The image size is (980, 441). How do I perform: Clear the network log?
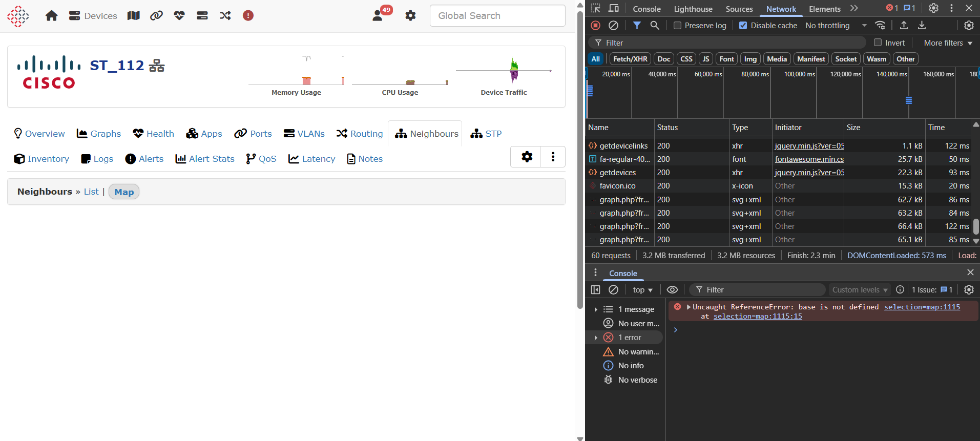coord(613,25)
